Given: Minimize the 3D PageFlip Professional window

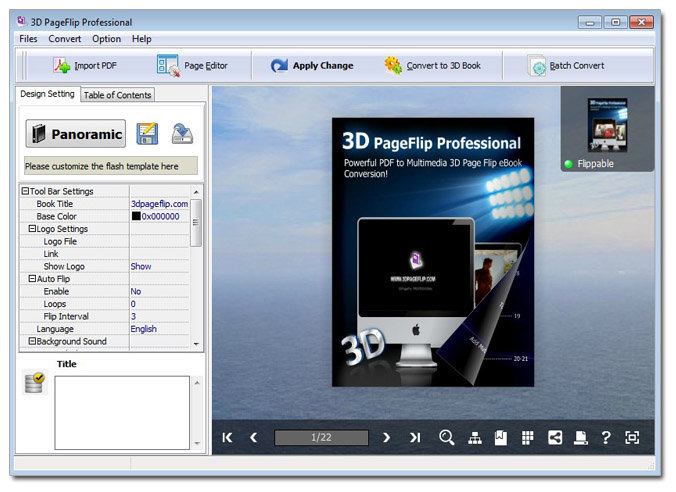Looking at the screenshot, I should pos(590,22).
